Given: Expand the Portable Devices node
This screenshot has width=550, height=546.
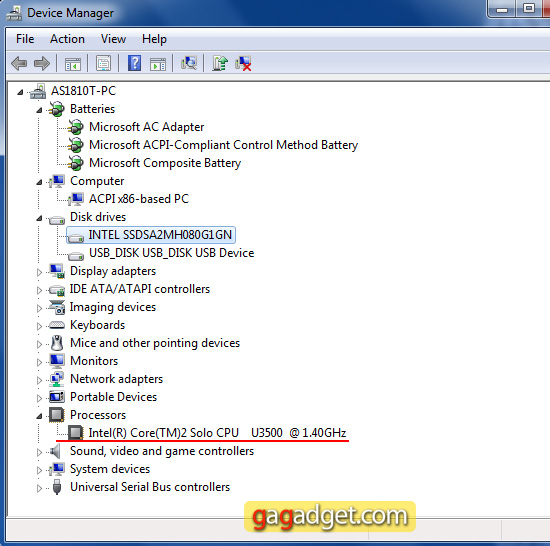Looking at the screenshot, I should click(39, 398).
